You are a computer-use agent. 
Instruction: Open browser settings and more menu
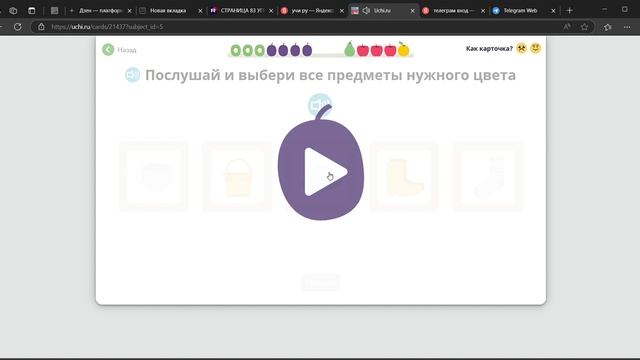627,27
